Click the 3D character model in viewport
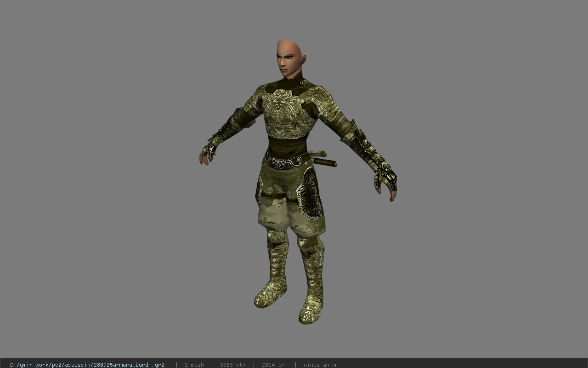The height and width of the screenshot is (368, 588). [298, 182]
